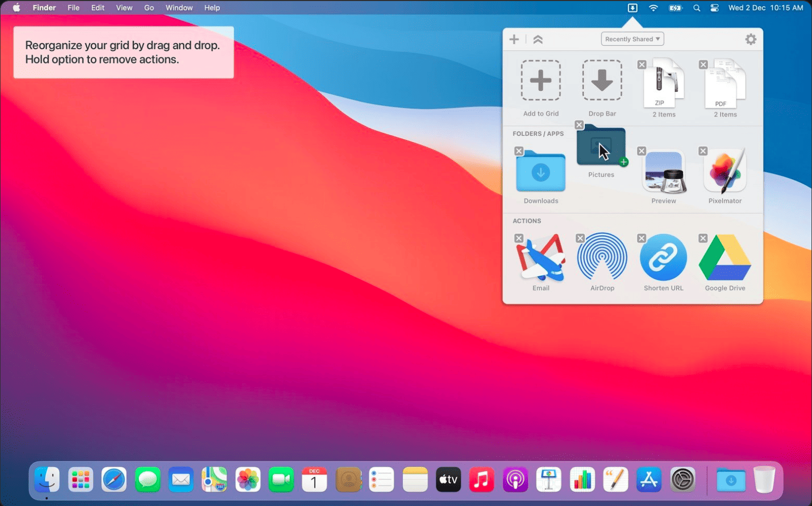
Task: Open the File menu
Action: point(73,8)
